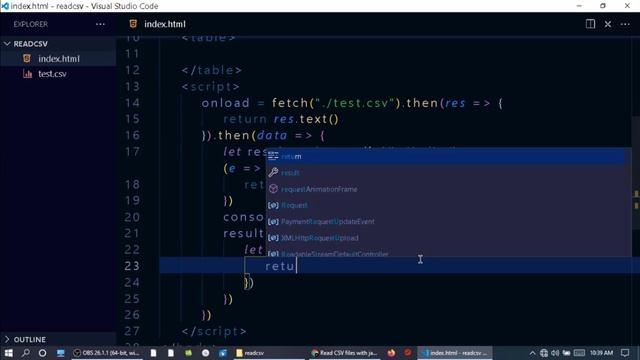Open index.html in the Explorer tree
The height and width of the screenshot is (360, 640).
(x=58, y=59)
